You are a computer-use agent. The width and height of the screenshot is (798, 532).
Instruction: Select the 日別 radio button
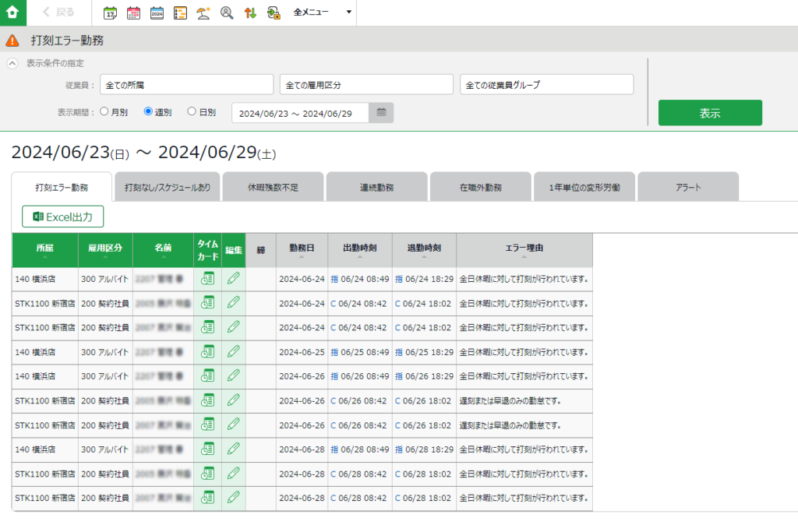(x=192, y=112)
